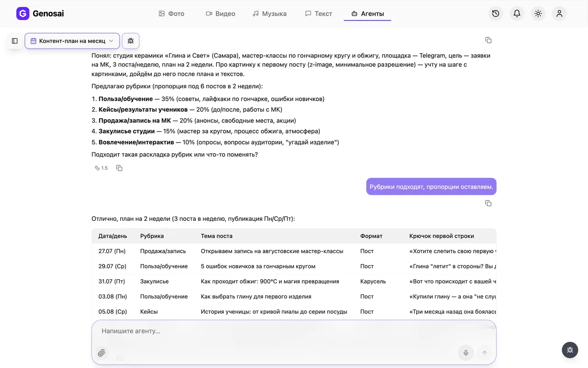Select the 31.07 (Пт) date cell
Screen dimensions: 588x368
coord(112,281)
